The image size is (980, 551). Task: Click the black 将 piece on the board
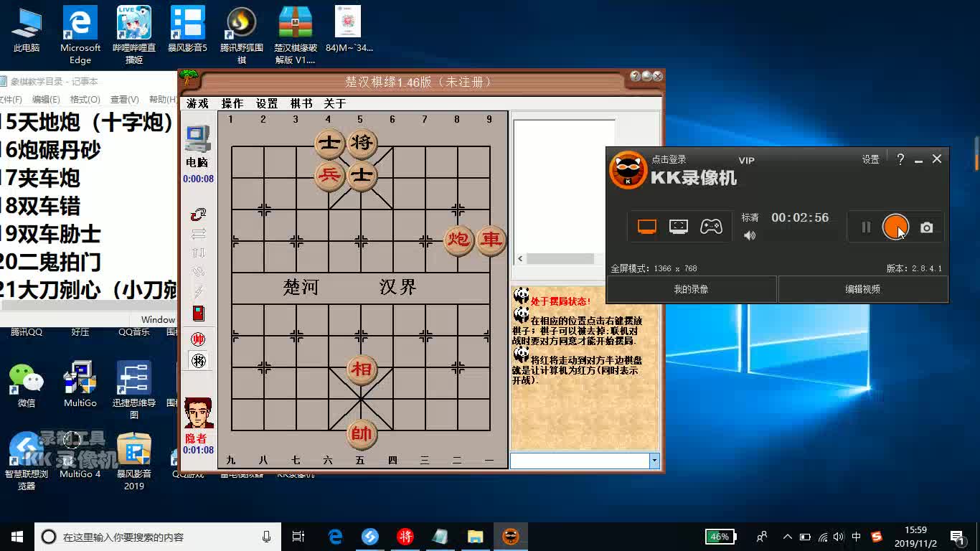point(362,143)
